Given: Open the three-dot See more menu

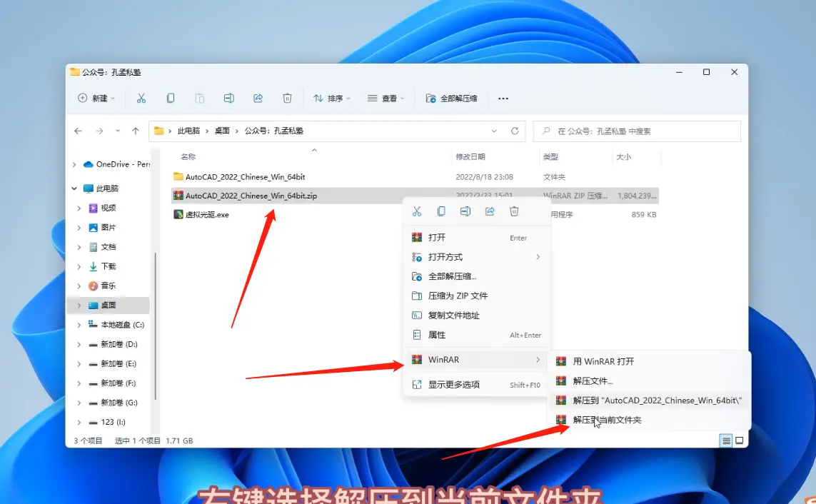Looking at the screenshot, I should coord(503,99).
